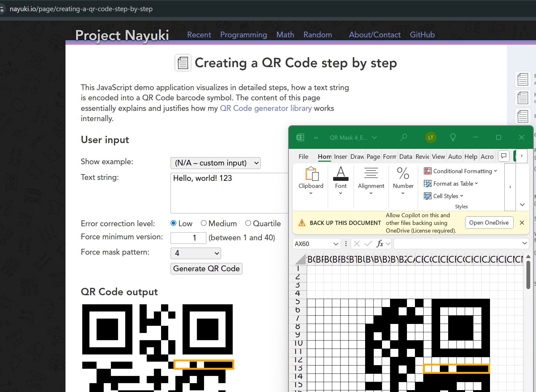Open the Font group icon
536x392 pixels.
point(341,173)
